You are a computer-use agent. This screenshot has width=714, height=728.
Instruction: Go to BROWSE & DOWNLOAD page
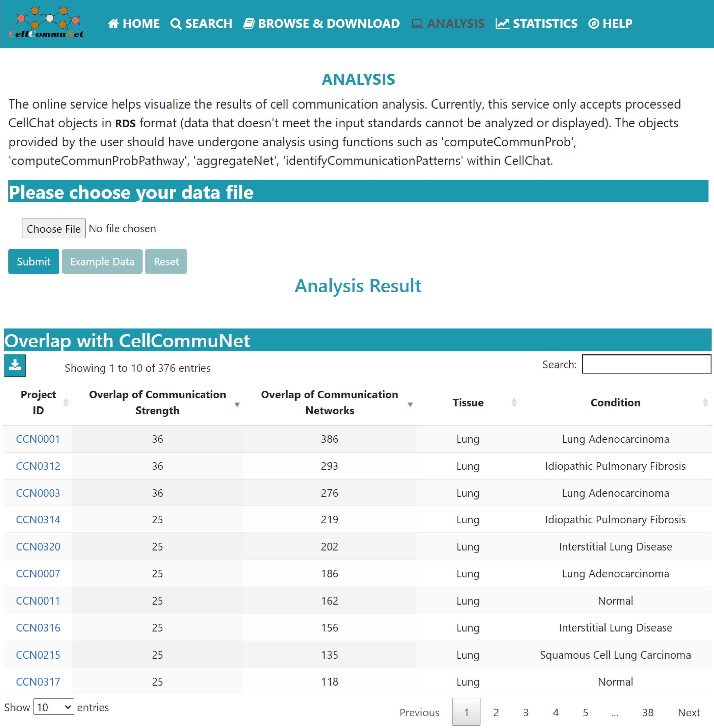pyautogui.click(x=321, y=24)
